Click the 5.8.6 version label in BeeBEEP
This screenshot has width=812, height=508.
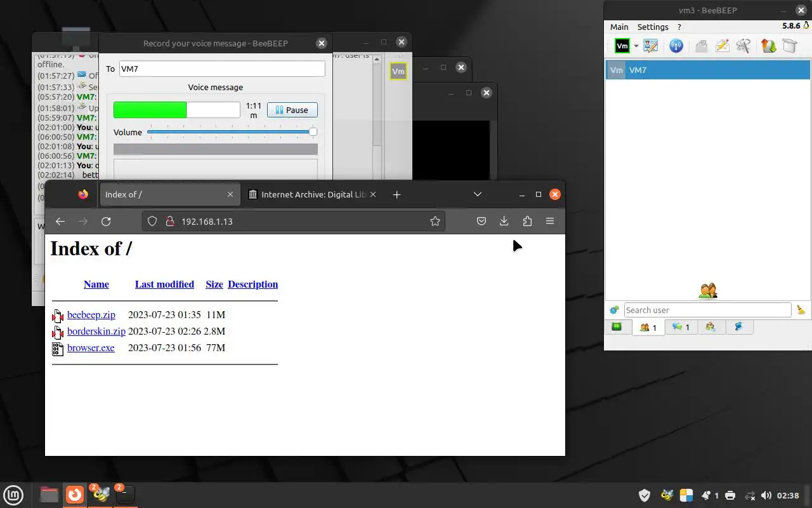791,26
